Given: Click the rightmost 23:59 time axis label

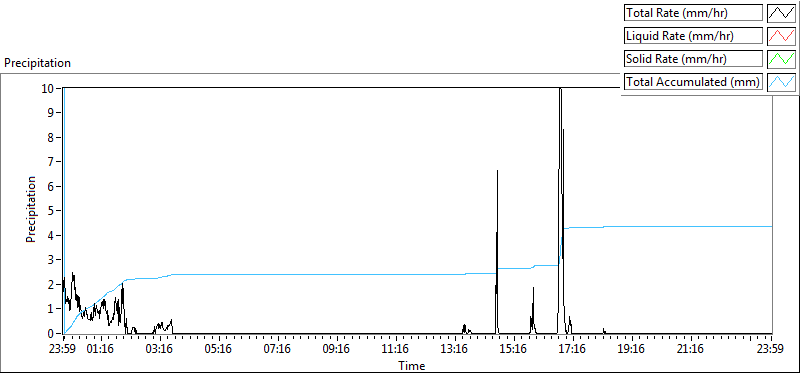Looking at the screenshot, I should tap(770, 350).
